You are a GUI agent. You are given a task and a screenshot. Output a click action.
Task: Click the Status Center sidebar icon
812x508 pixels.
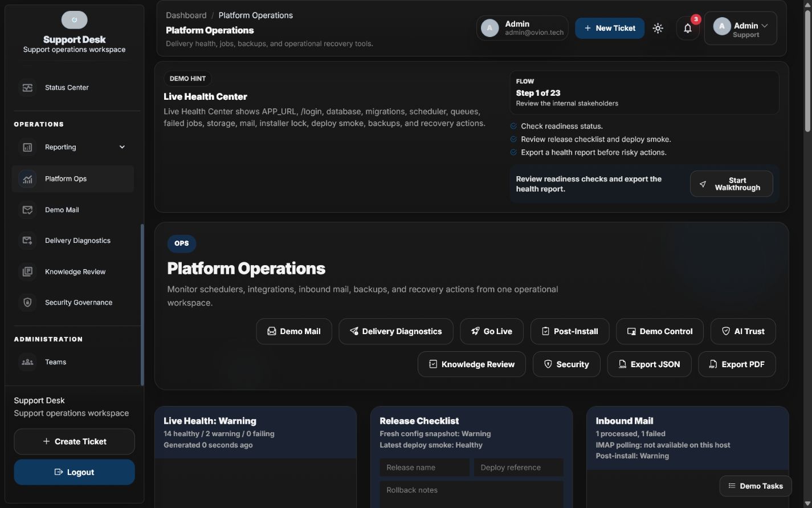[27, 88]
